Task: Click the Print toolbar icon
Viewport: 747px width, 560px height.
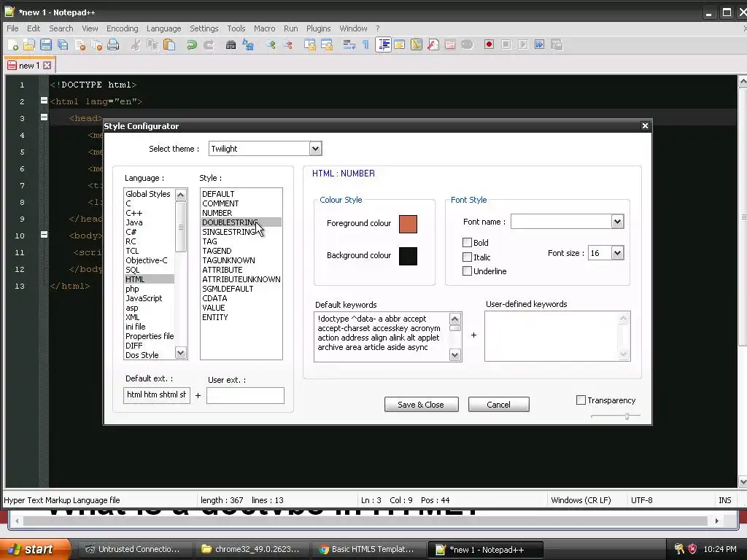Action: tap(113, 44)
